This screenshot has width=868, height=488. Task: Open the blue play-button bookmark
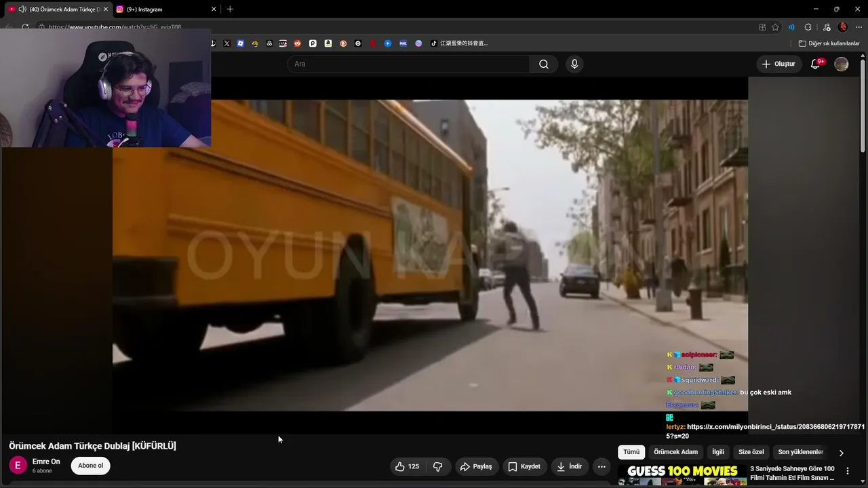(x=388, y=43)
